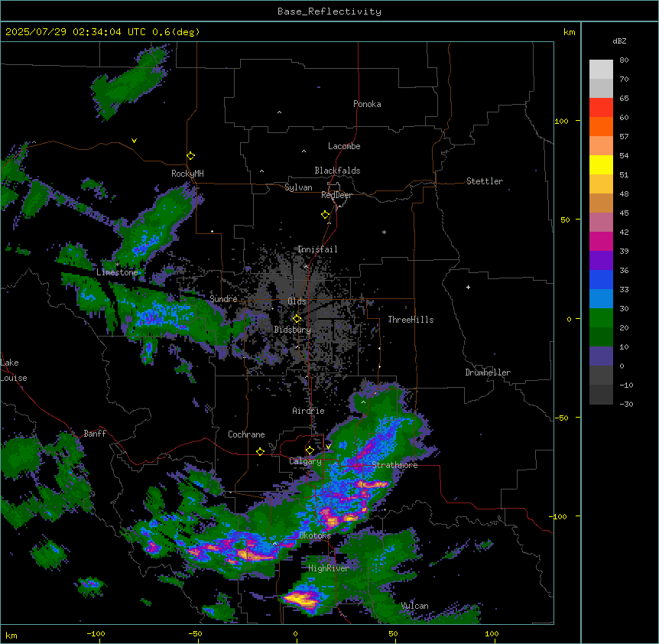Click the yellow diamond marker near RockyMH
Screen dimensions: 659x644
coord(191,156)
